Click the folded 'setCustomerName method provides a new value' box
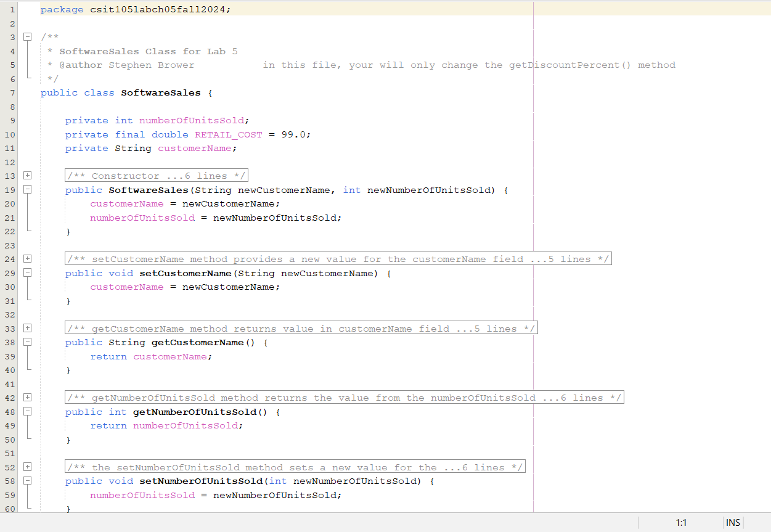This screenshot has width=771, height=532. click(338, 259)
